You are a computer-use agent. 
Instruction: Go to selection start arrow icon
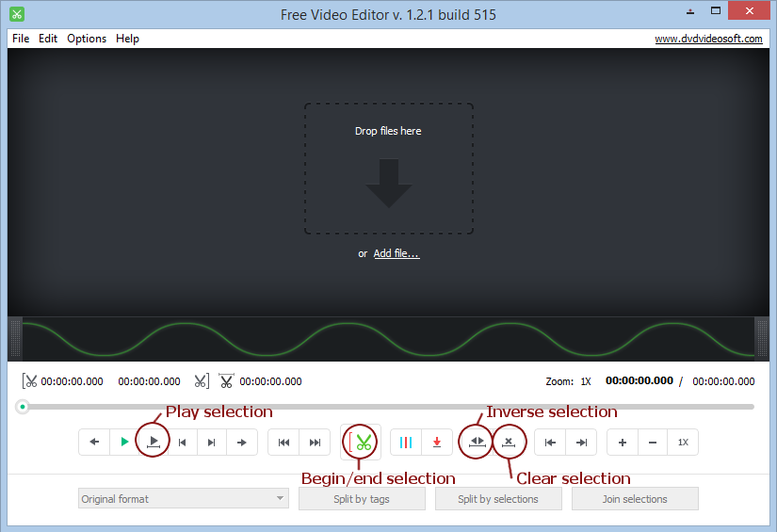550,442
